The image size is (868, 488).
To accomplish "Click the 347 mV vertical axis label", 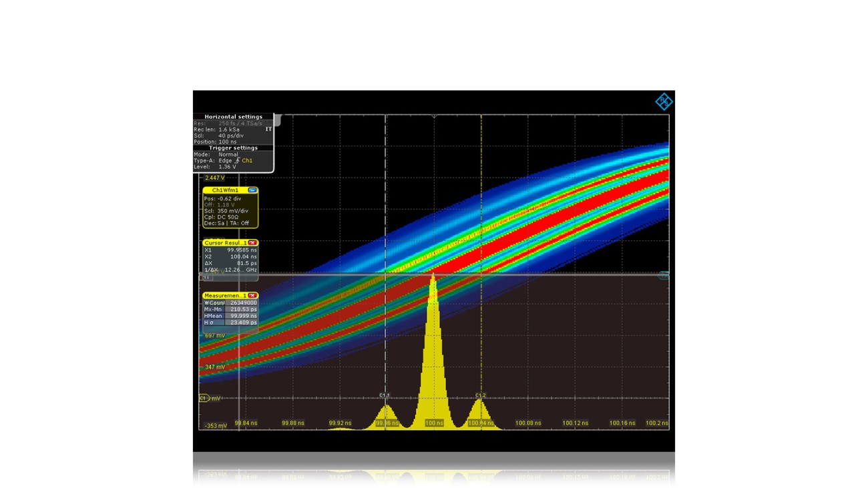I will point(215,367).
